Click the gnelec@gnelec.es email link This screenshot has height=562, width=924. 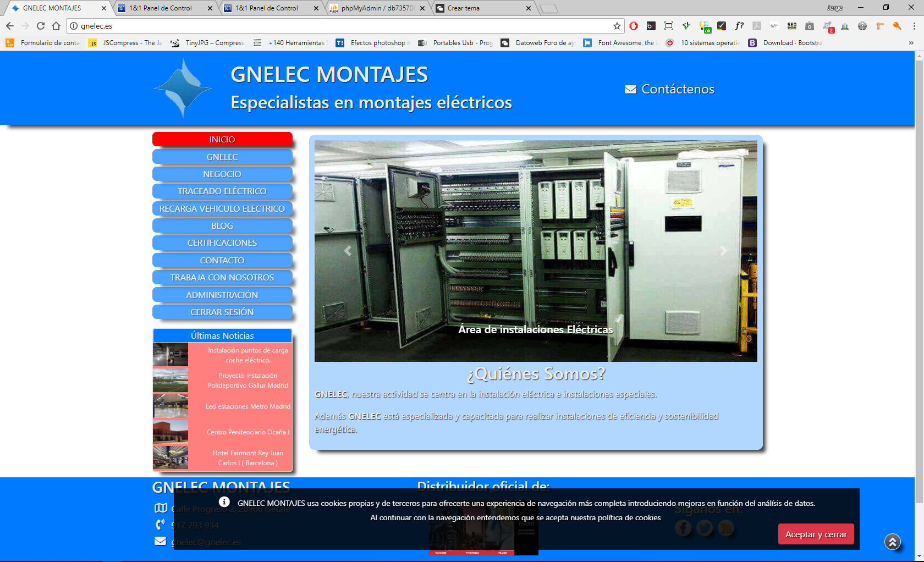pos(206,541)
